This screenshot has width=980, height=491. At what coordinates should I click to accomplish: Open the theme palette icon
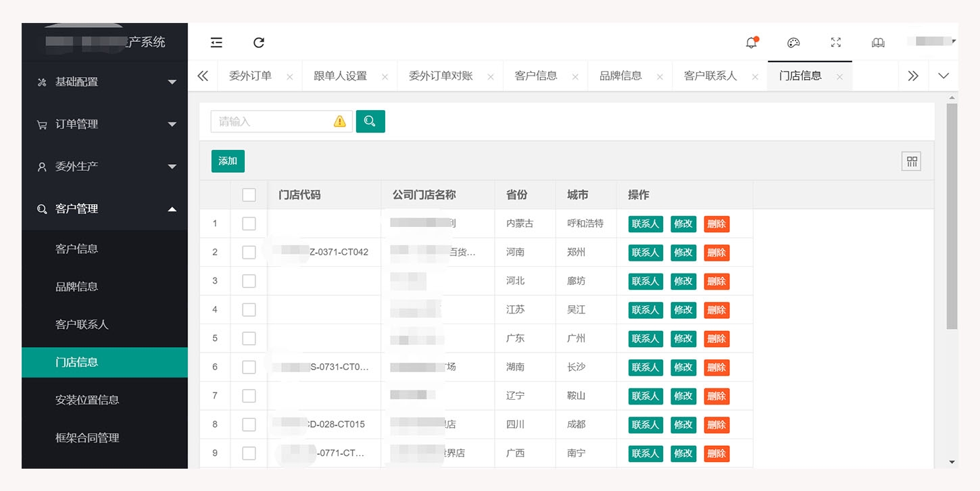tap(793, 43)
